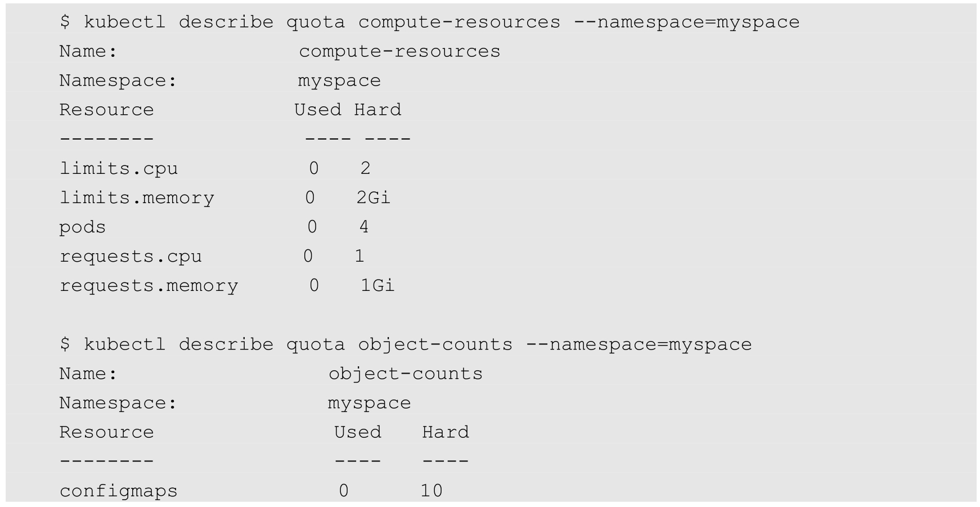Click the myspace value under object-counts name
This screenshot has width=980, height=507.
pyautogui.click(x=369, y=403)
